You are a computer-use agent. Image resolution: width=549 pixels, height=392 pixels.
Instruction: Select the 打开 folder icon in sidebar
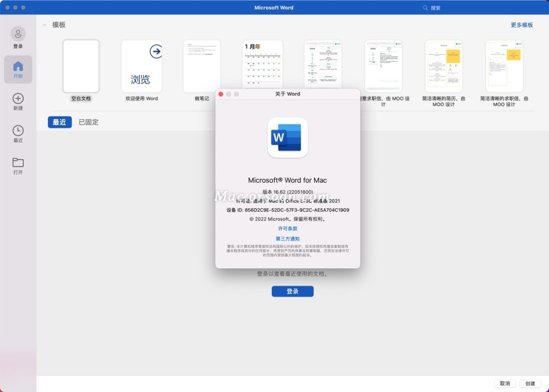click(19, 162)
